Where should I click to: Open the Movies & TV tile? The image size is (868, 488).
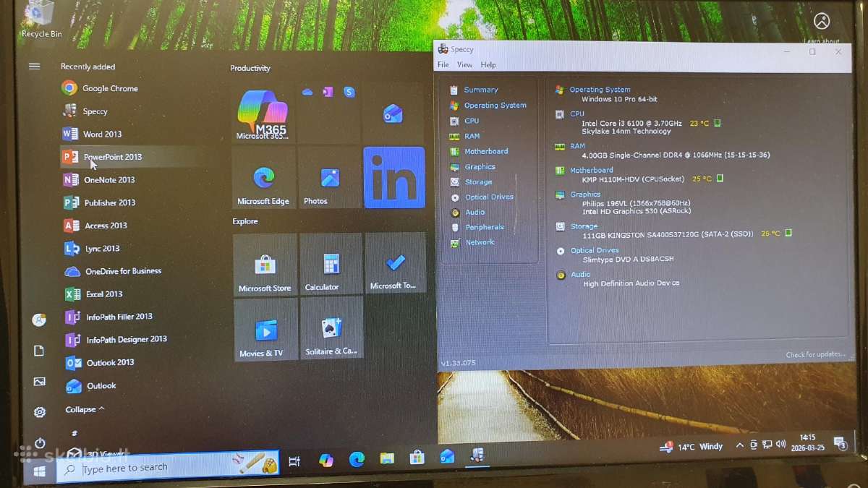tap(265, 330)
